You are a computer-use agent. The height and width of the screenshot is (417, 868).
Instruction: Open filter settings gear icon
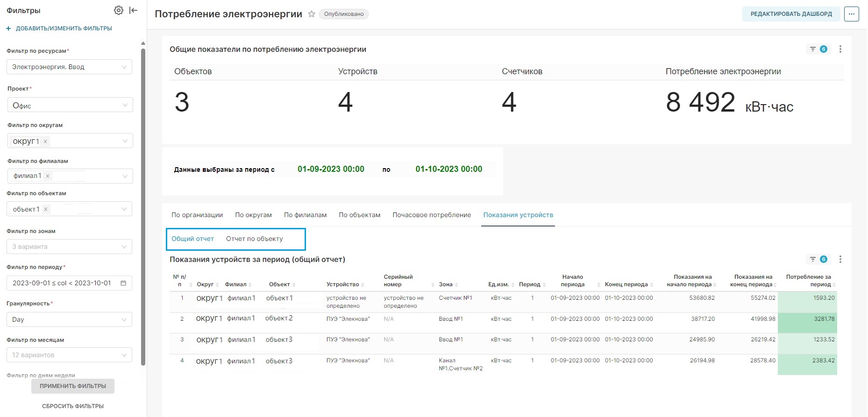tap(119, 10)
